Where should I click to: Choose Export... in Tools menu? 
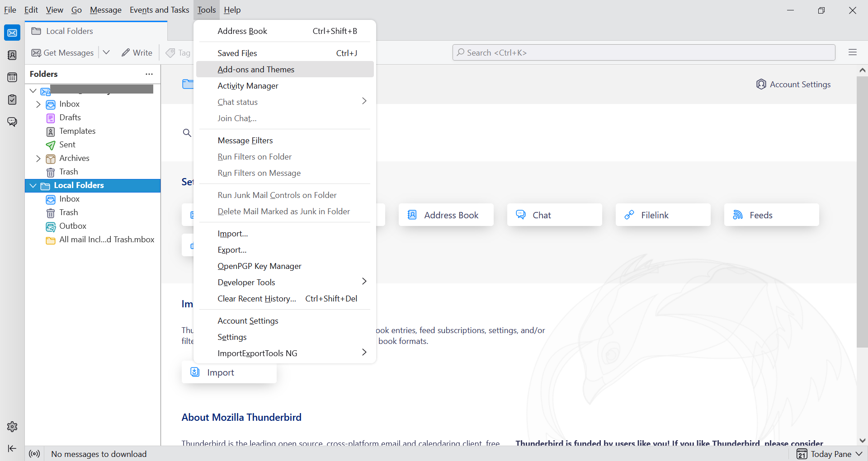285,250
